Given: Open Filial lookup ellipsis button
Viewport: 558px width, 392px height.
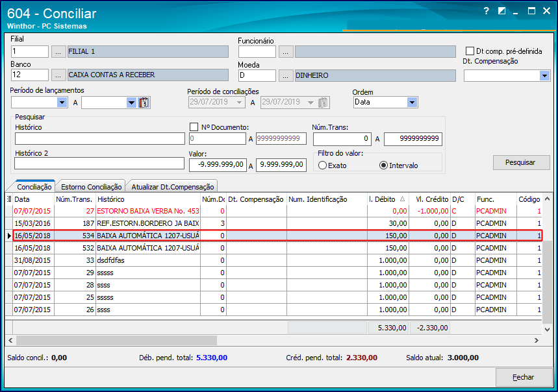Looking at the screenshot, I should tap(58, 51).
